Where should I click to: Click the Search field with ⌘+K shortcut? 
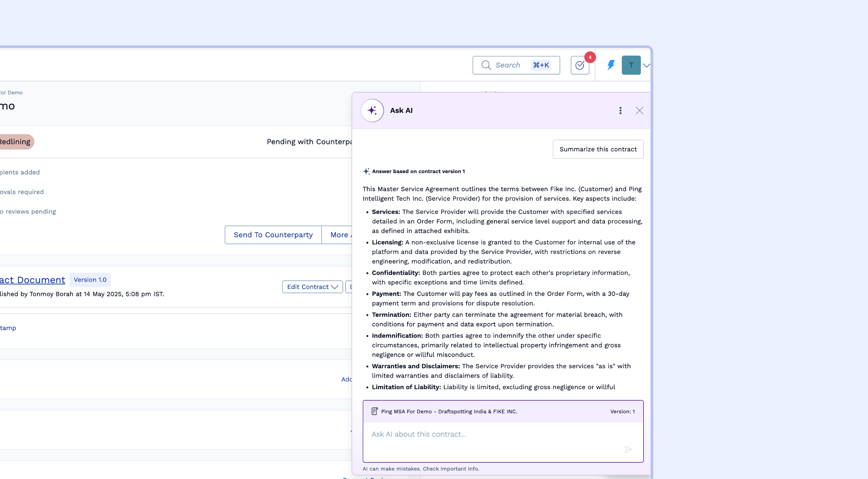[x=515, y=65]
